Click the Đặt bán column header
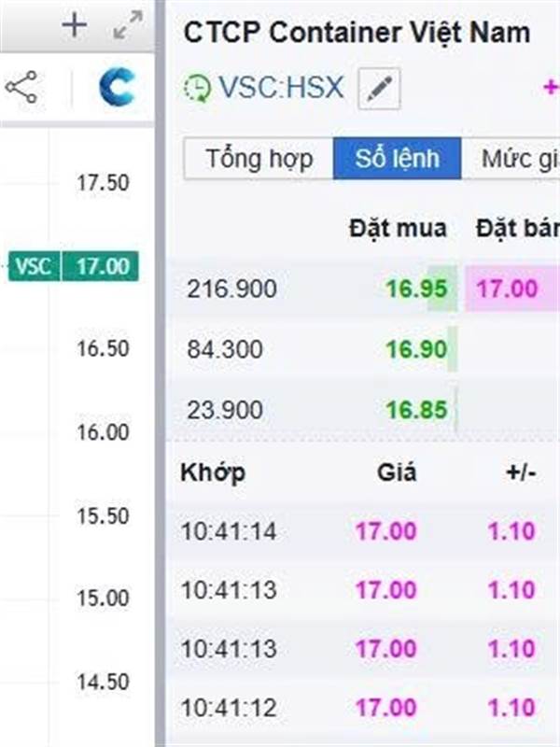The height and width of the screenshot is (747, 560). (518, 228)
